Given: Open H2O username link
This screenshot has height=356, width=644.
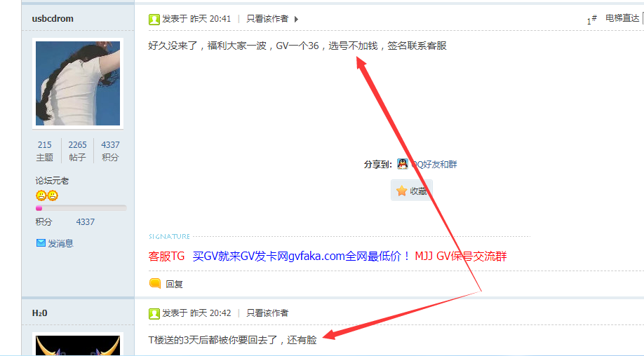Looking at the screenshot, I should (x=39, y=313).
